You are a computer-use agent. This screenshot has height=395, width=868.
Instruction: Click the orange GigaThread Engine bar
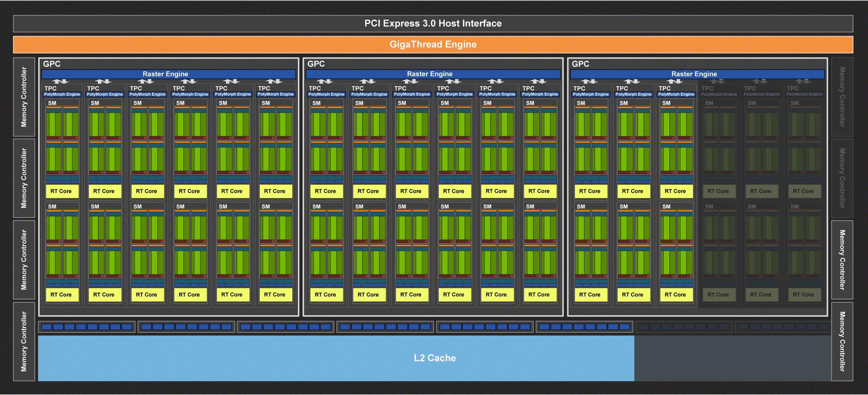tap(433, 44)
